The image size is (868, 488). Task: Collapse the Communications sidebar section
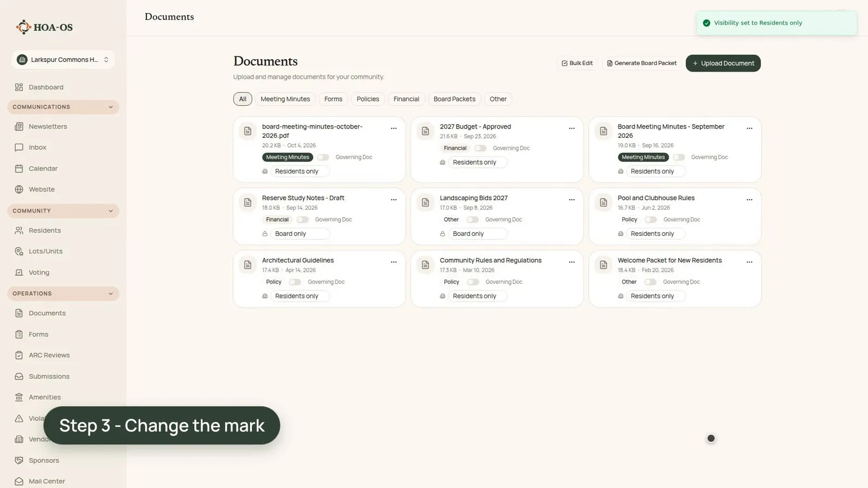63,107
